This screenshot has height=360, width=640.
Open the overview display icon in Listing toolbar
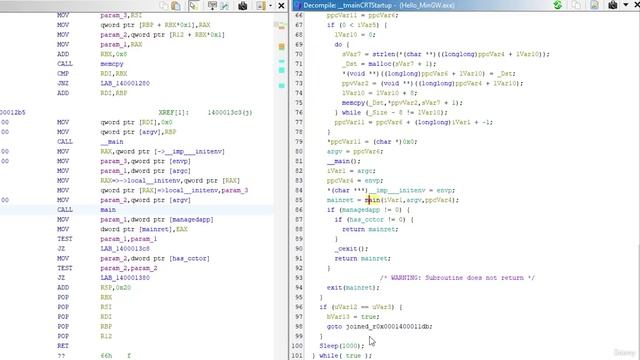point(212,5)
